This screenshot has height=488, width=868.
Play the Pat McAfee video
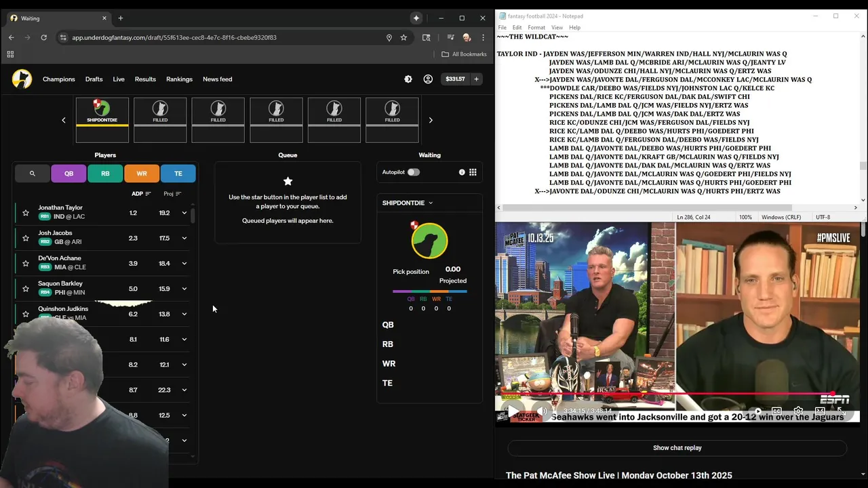pyautogui.click(x=513, y=411)
